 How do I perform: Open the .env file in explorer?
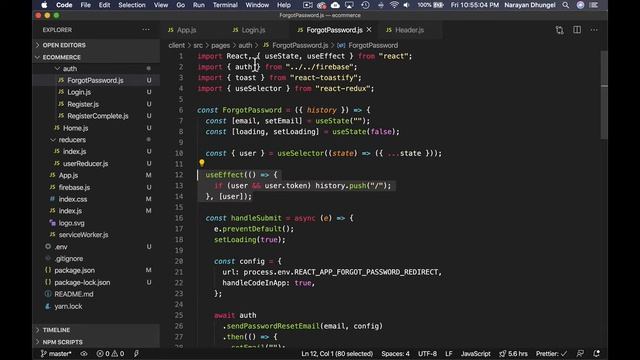61,247
